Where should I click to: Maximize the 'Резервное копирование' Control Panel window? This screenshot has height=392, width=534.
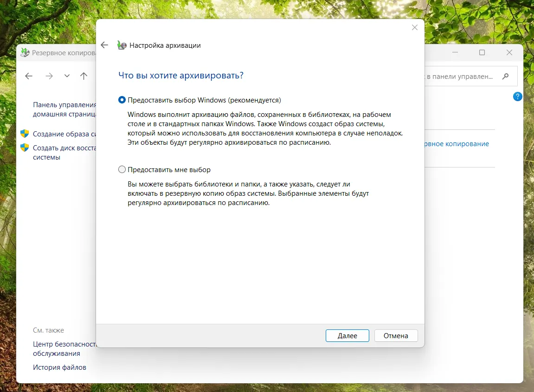coord(482,52)
